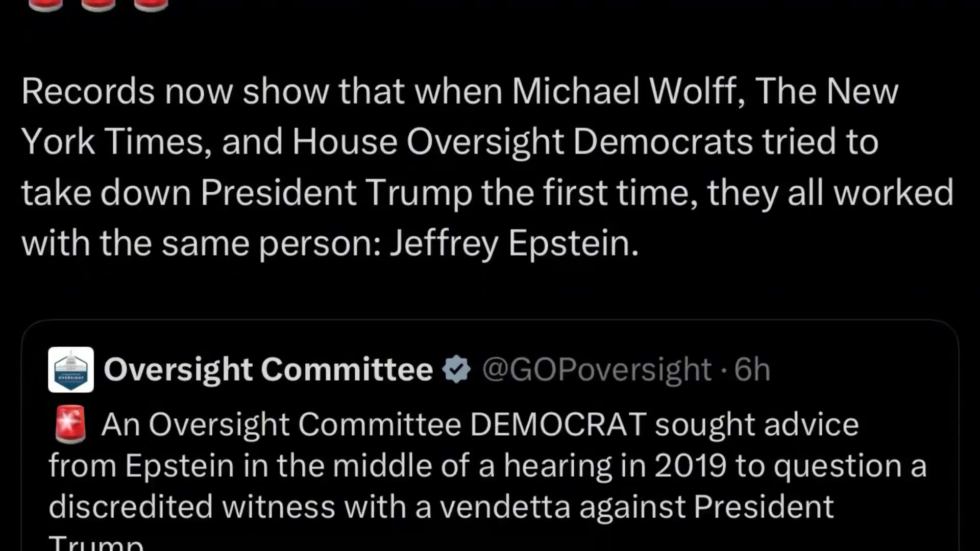The width and height of the screenshot is (980, 551).
Task: Click the year "2019" in the quoted tweet
Action: (690, 466)
